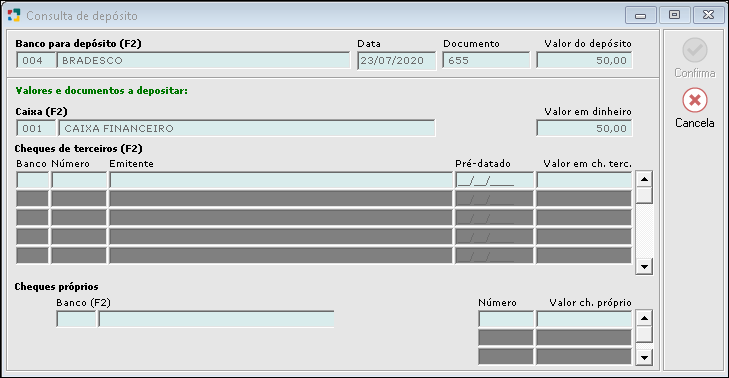This screenshot has width=729, height=378.
Task: Click first row Número field in Cheques próprios
Action: pos(506,319)
